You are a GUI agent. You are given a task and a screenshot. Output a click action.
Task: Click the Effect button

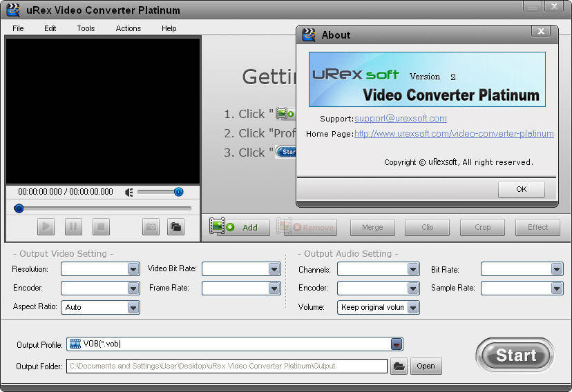537,227
